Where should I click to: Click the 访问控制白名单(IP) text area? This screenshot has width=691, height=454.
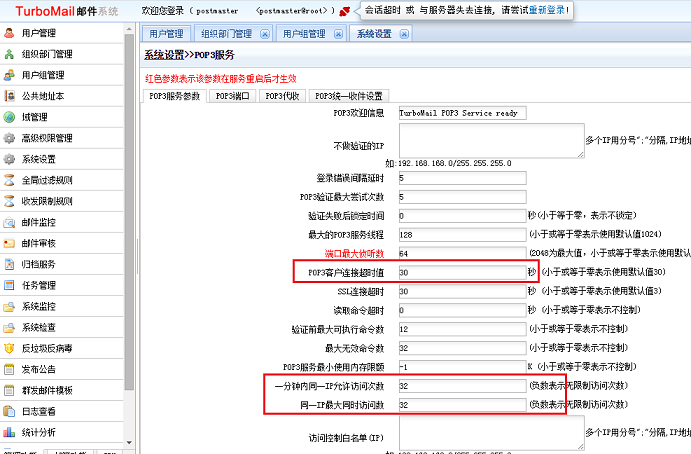tap(491, 433)
